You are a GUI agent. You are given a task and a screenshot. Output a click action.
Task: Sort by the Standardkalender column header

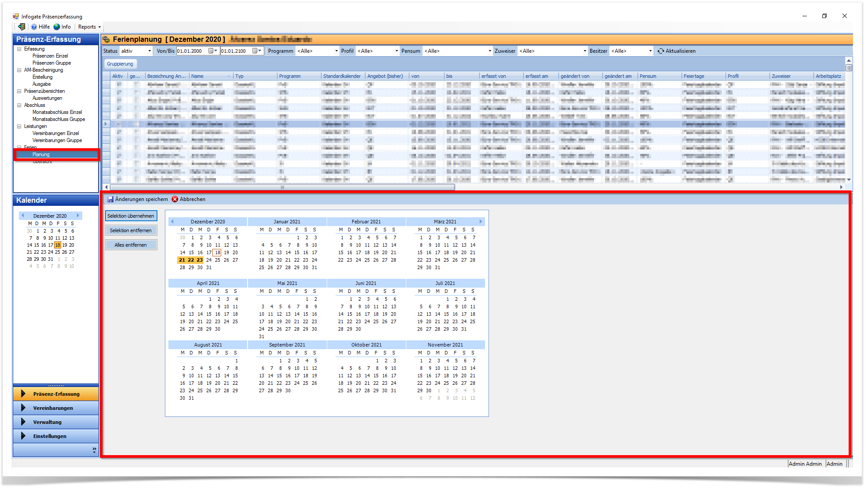(x=343, y=76)
